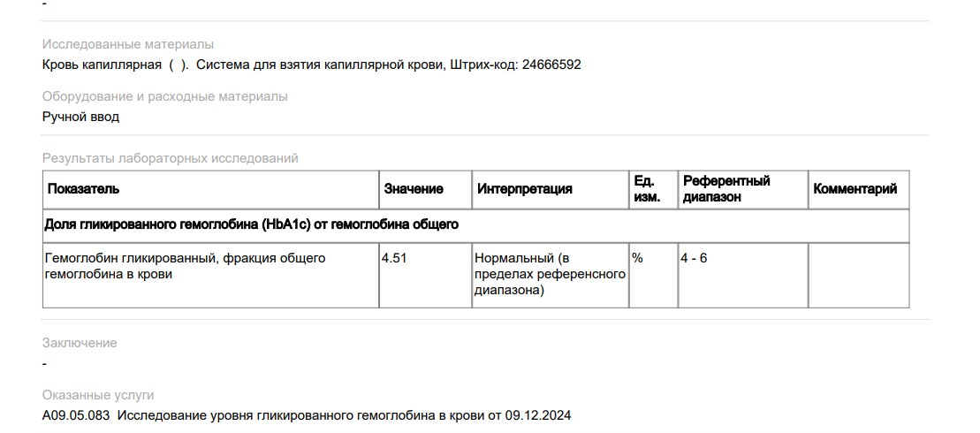
Task: Click the Исследованные материалы section label
Action: (x=128, y=44)
